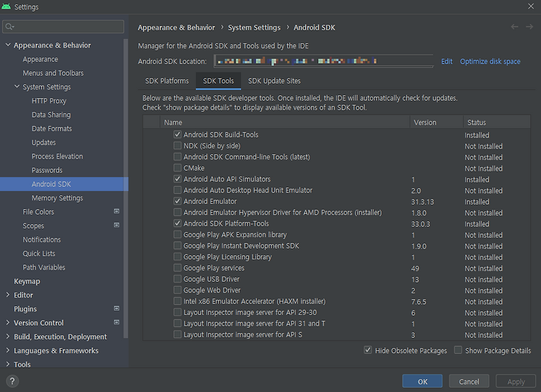Click the Version Control project-level icon
Image resolution: width=541 pixels, height=392 pixels.
click(117, 322)
